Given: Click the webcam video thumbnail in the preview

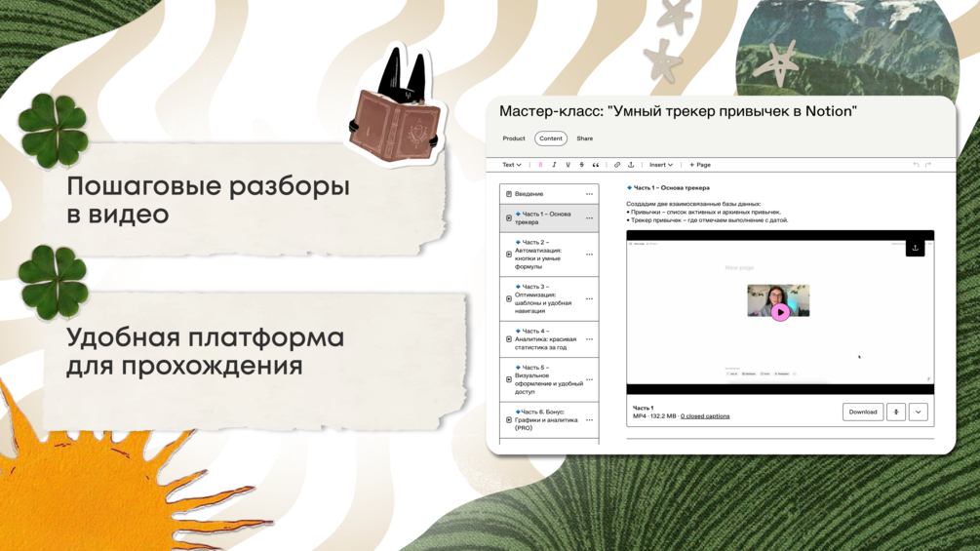Looking at the screenshot, I should [778, 301].
